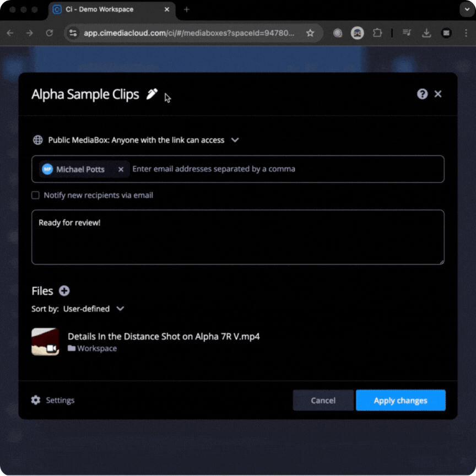
Task: Click the address bar URL
Action: point(189,33)
